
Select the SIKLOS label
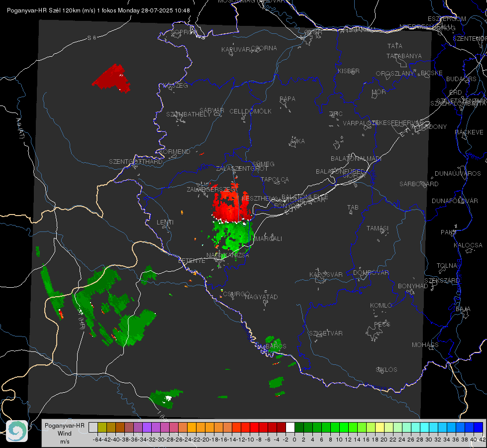coord(387,370)
